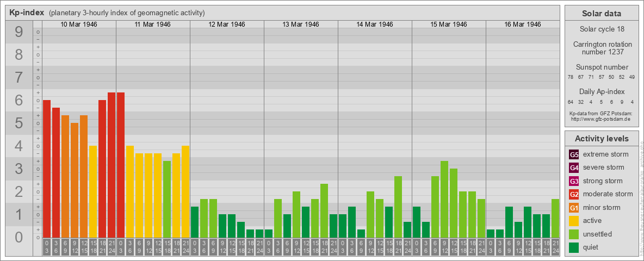Click the G1 minor storm badge
This screenshot has height=261, width=644.
(574, 208)
